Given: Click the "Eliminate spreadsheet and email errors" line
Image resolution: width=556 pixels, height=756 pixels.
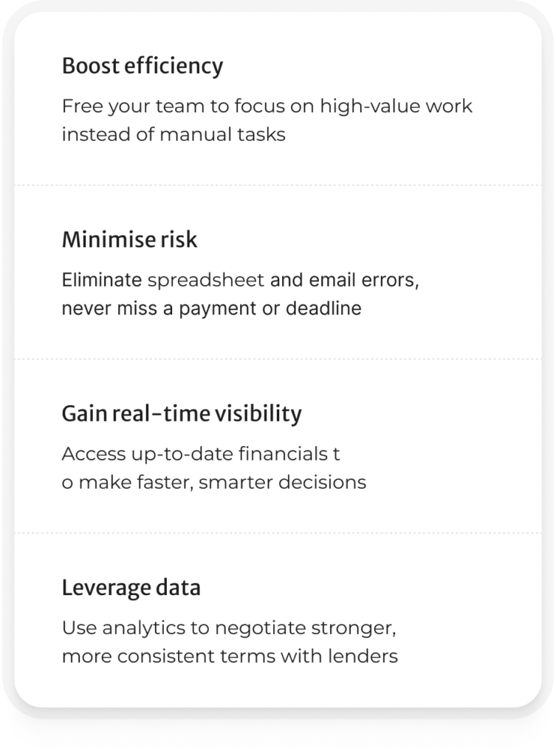Looking at the screenshot, I should 241,281.
